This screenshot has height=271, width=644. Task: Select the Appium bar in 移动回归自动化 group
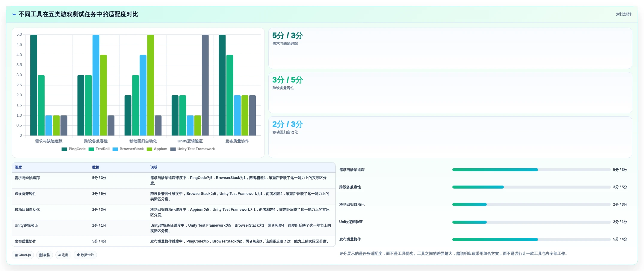151,85
